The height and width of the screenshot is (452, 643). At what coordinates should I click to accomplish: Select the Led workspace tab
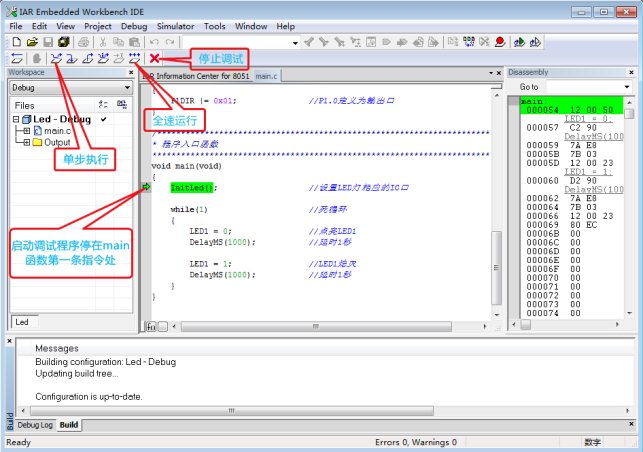[22, 322]
